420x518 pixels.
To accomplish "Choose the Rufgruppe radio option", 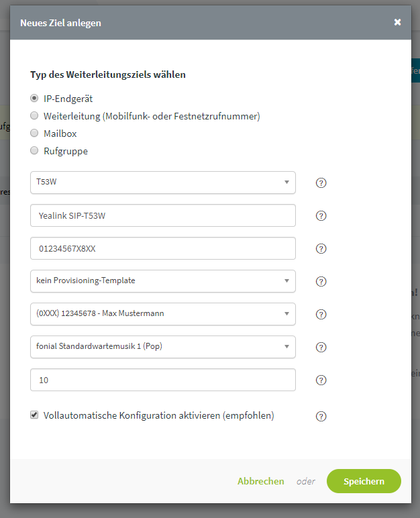I will click(34, 151).
